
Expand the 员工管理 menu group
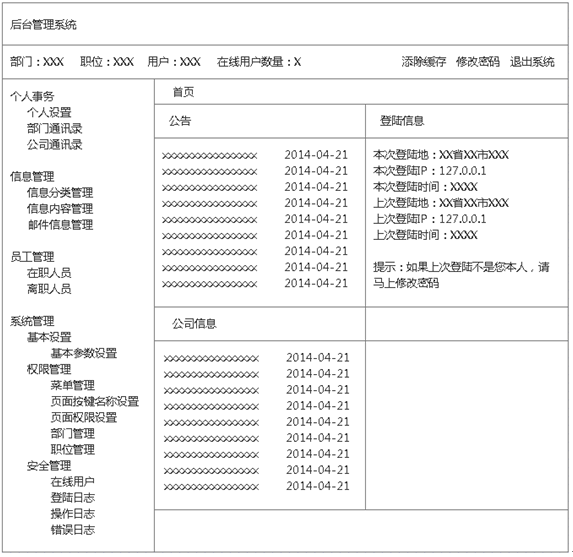[x=32, y=257]
